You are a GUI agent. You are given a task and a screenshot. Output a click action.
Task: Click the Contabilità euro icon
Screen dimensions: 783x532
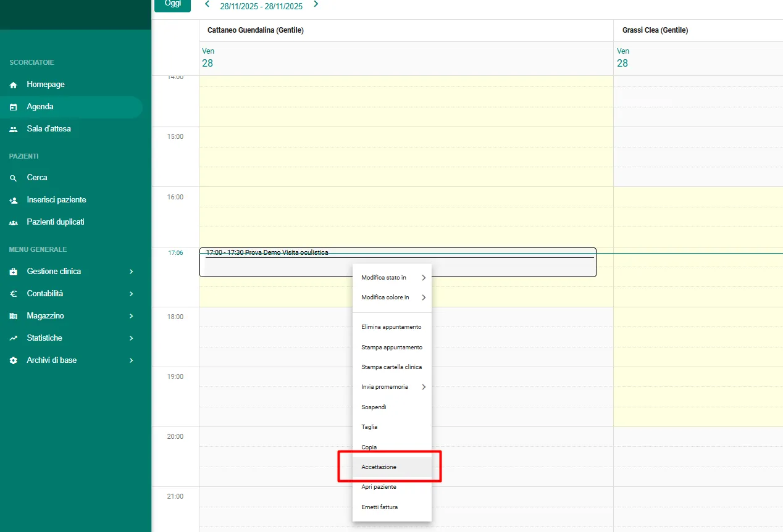click(x=14, y=294)
